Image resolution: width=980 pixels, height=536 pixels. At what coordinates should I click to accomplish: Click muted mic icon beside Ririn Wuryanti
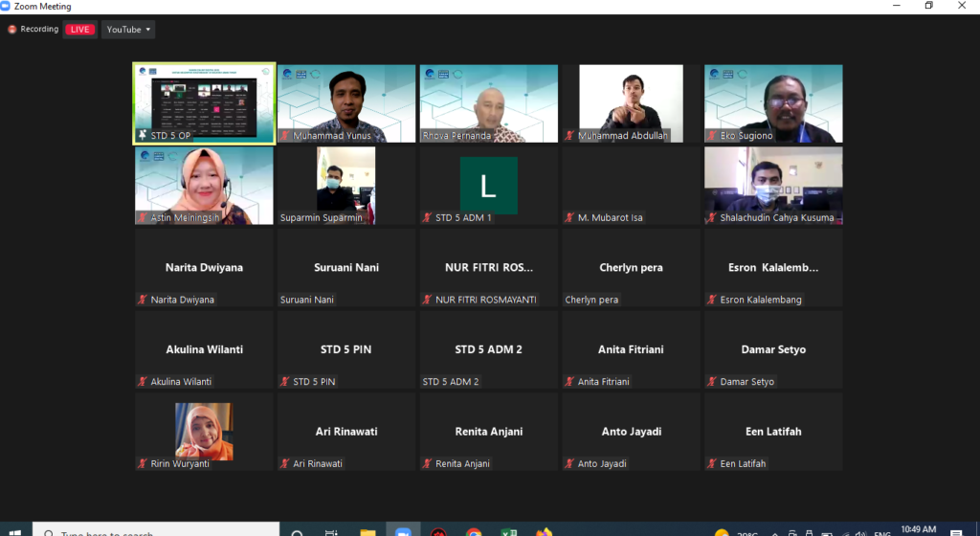(x=142, y=464)
